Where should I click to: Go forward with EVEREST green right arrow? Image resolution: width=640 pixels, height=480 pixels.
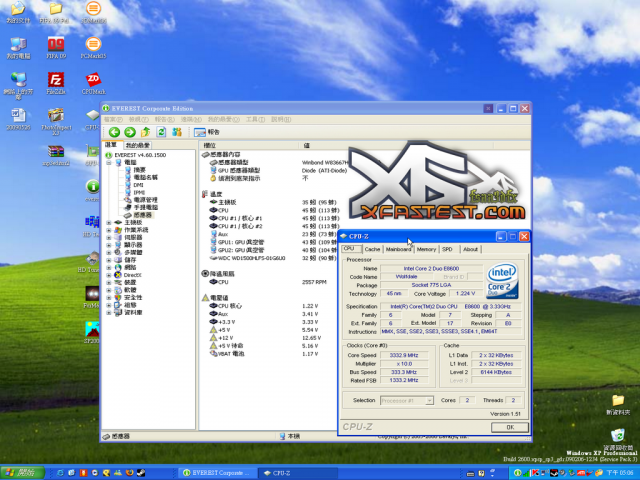[130, 132]
